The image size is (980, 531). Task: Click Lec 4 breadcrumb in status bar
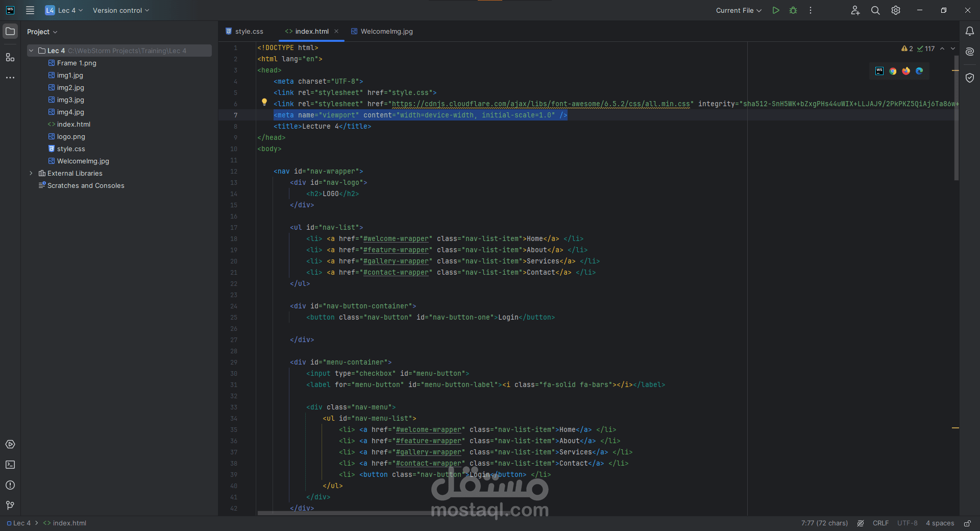click(x=18, y=523)
